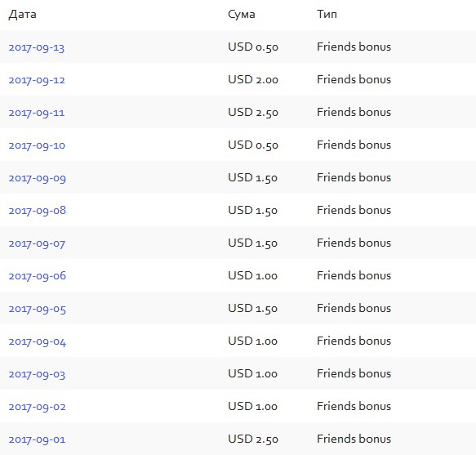Select the 2017-09-10 date entry
The width and height of the screenshot is (476, 455).
tap(37, 145)
